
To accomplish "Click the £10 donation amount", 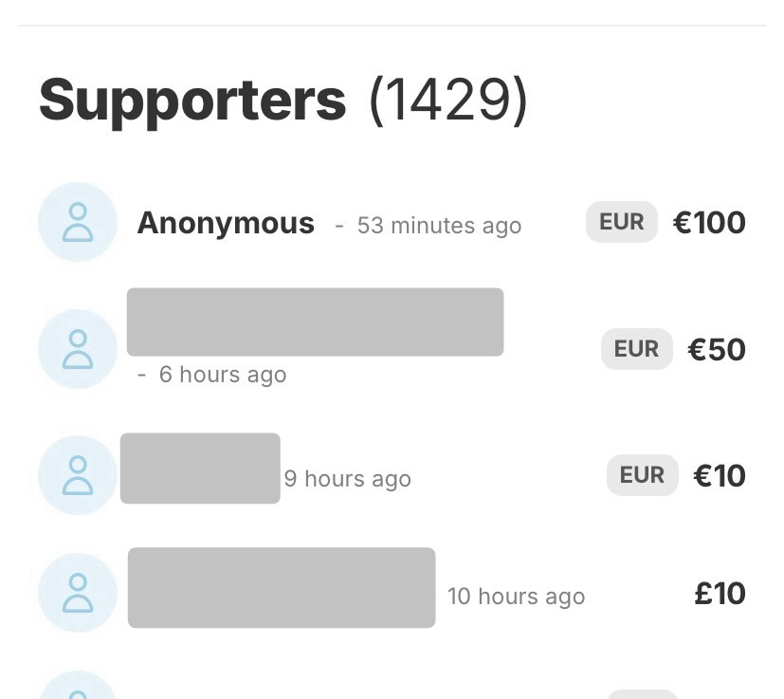I will pyautogui.click(x=720, y=594).
